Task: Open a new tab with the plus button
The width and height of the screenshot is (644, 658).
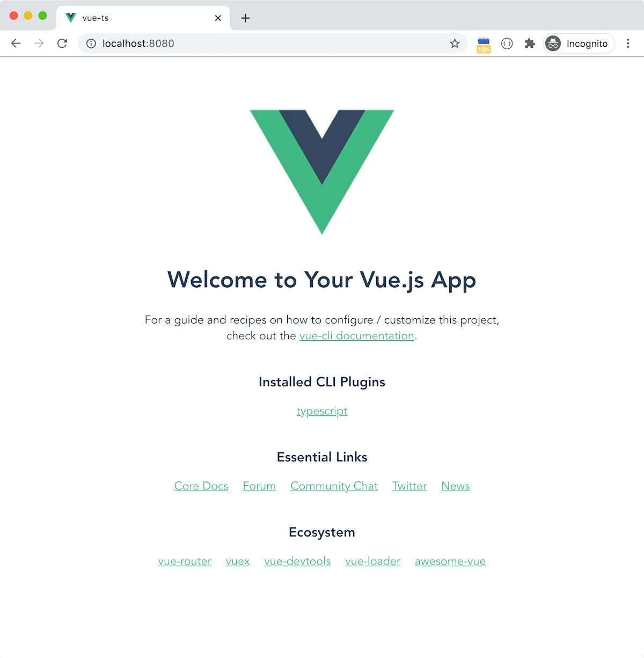Action: (245, 18)
